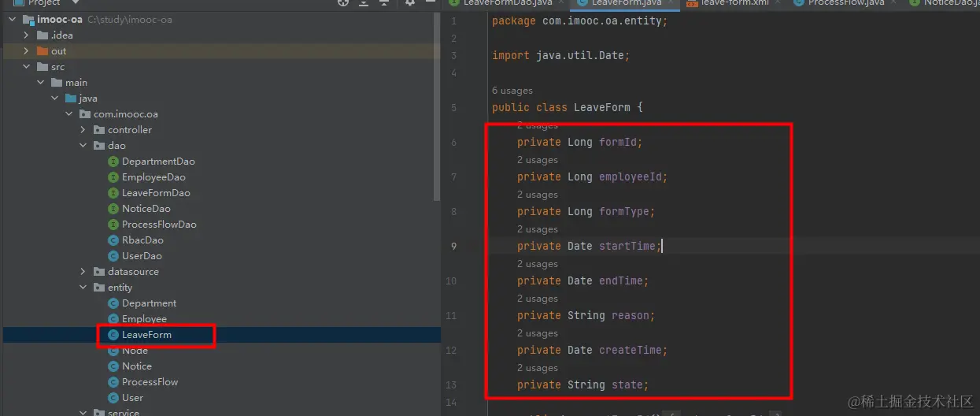The height and width of the screenshot is (416, 980).
Task: Switch to the LeaveFormDao.java editor tab
Action: pyautogui.click(x=508, y=3)
